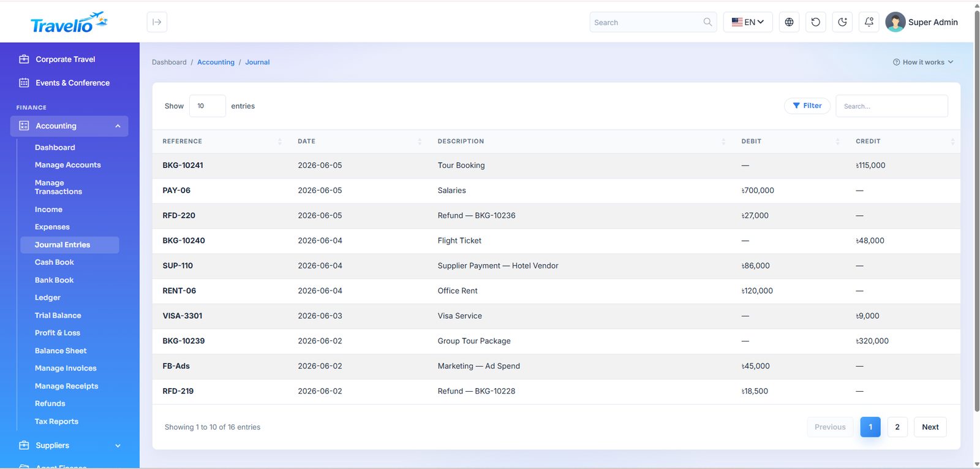Click the Accounting calculator icon
This screenshot has height=469, width=980.
(x=24, y=126)
